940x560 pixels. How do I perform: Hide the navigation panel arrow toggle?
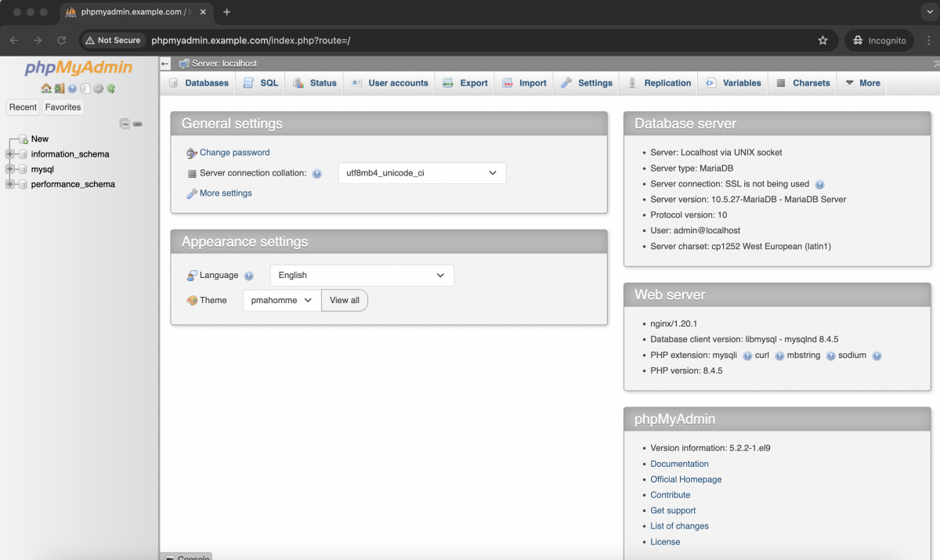click(164, 63)
